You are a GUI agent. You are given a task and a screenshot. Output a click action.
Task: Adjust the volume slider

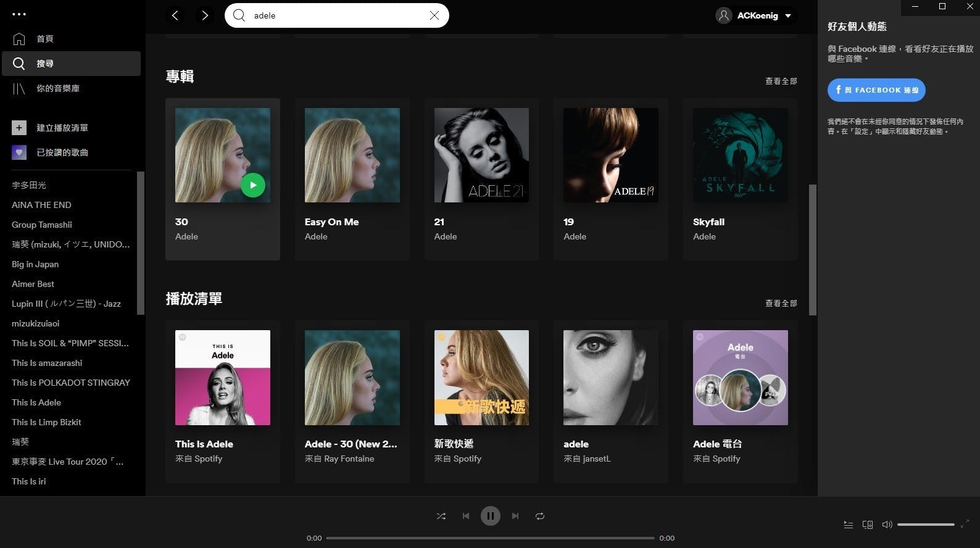[926, 525]
